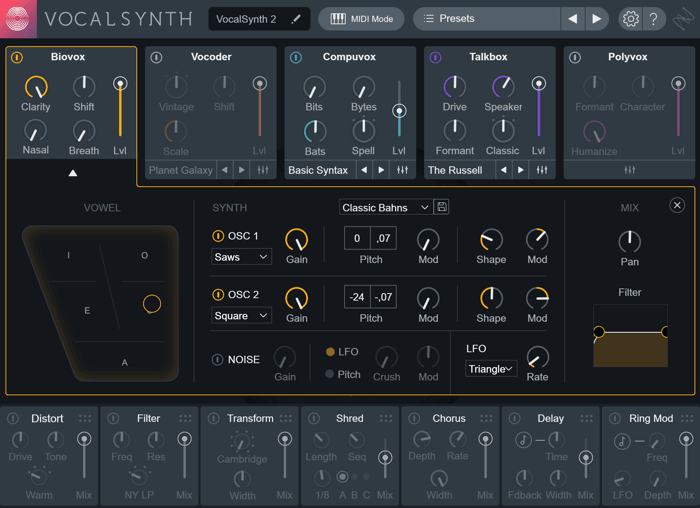
Task: Go to previous Vocoder preset
Action: coord(225,170)
